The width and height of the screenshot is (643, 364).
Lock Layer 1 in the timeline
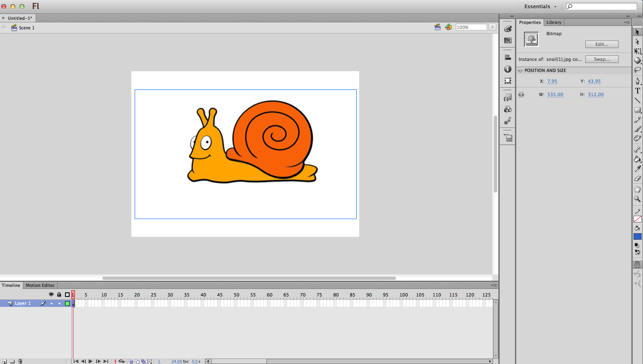click(x=59, y=303)
